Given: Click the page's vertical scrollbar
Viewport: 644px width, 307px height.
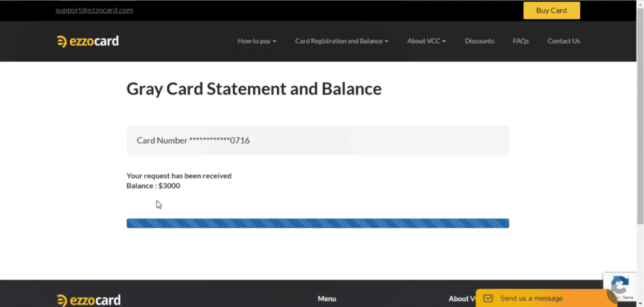Looking at the screenshot, I should tap(640, 126).
